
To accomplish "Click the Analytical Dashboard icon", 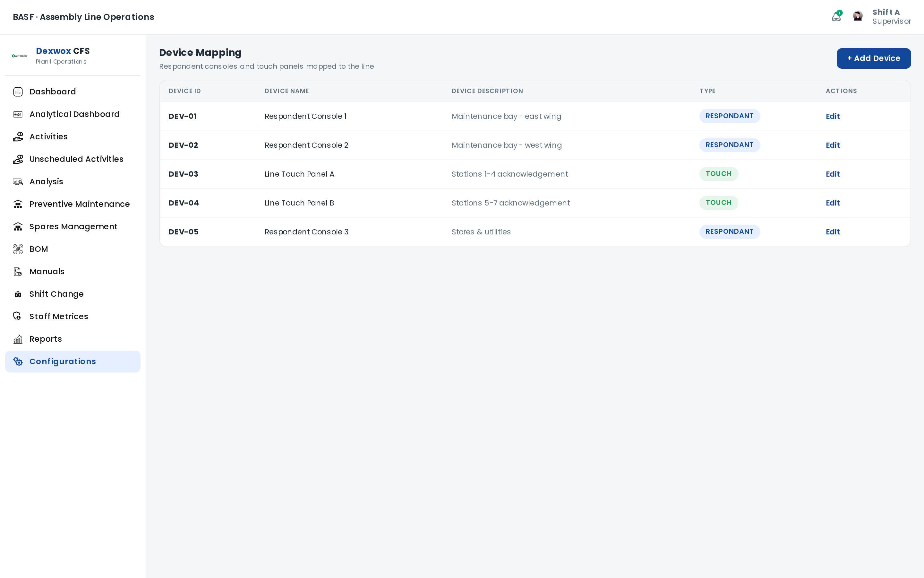I will (18, 114).
